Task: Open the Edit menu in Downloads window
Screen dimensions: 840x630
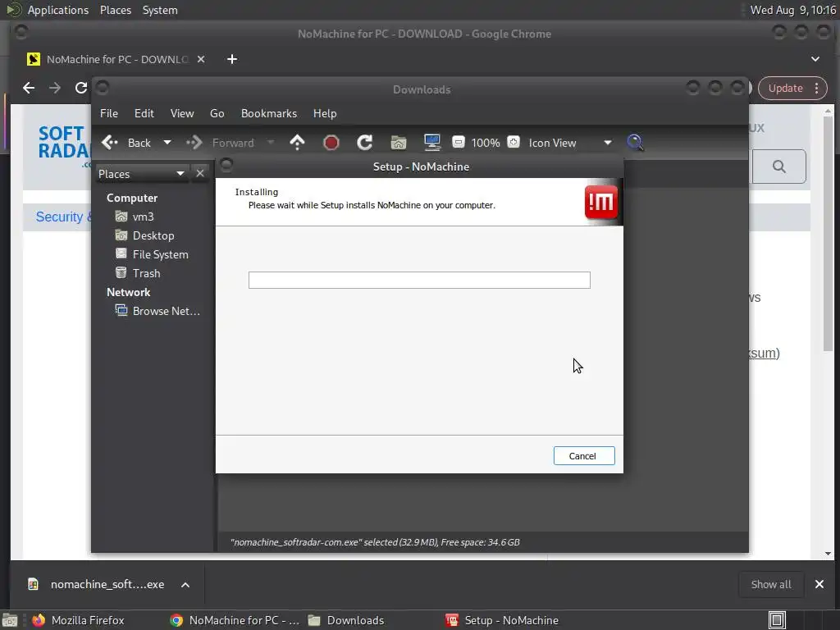Action: [144, 113]
